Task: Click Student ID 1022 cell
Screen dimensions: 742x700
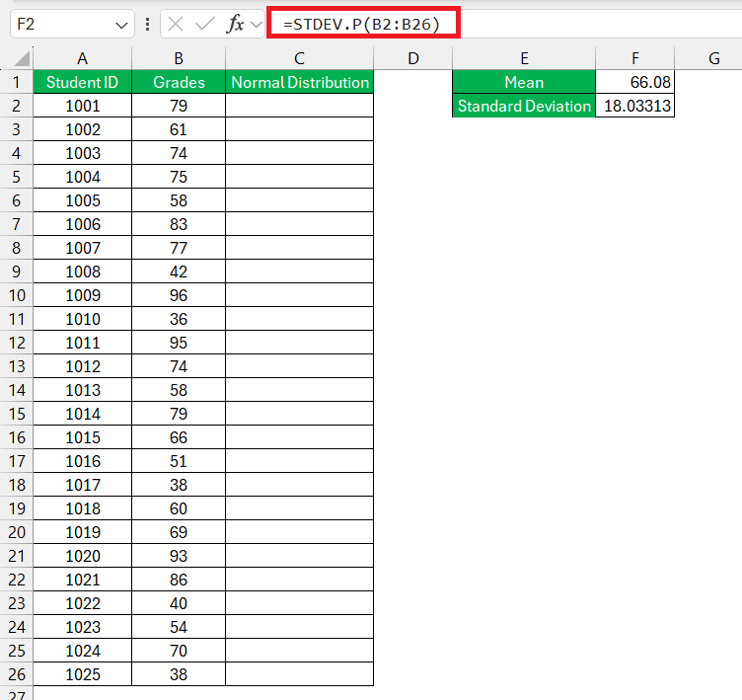Action: point(82,603)
